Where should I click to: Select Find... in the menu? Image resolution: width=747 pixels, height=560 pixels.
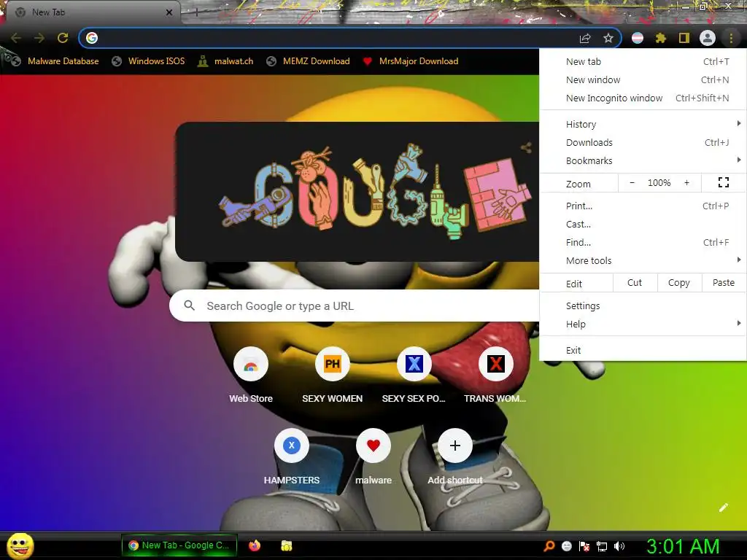tap(643, 242)
